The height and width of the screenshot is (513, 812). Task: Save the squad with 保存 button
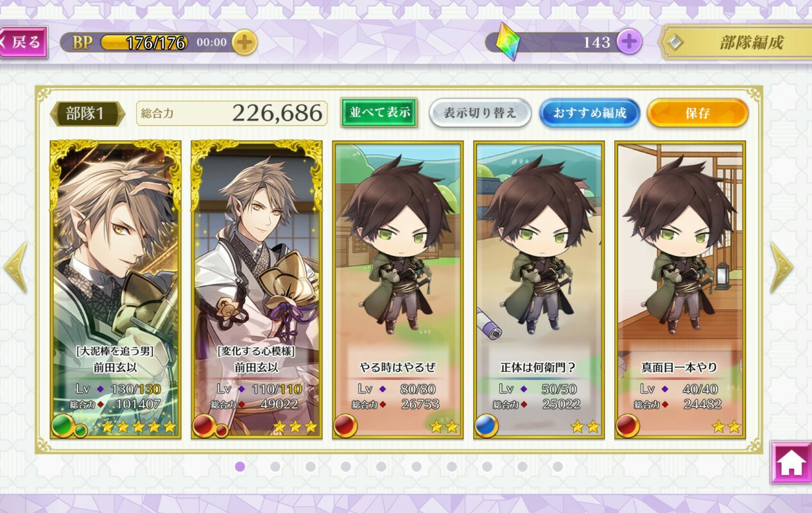pyautogui.click(x=698, y=113)
